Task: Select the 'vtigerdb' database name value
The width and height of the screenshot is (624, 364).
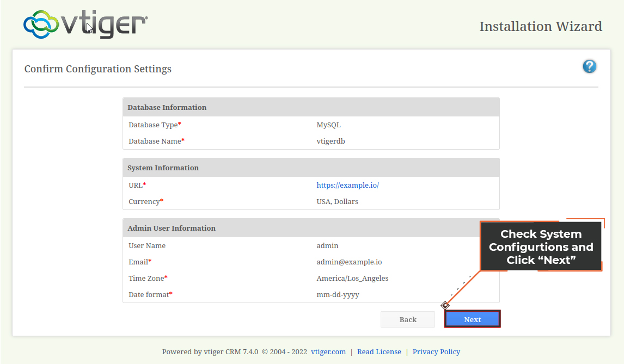Action: [x=331, y=141]
